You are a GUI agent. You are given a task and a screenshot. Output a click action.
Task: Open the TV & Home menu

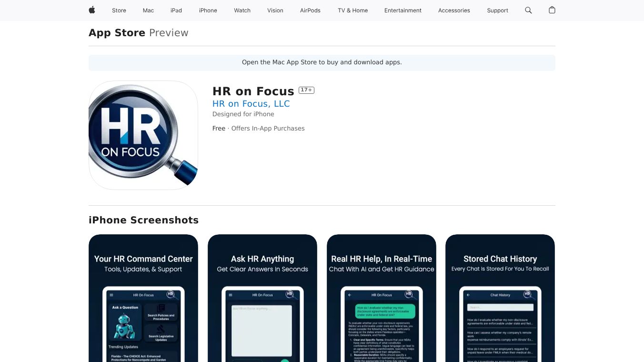353,10
